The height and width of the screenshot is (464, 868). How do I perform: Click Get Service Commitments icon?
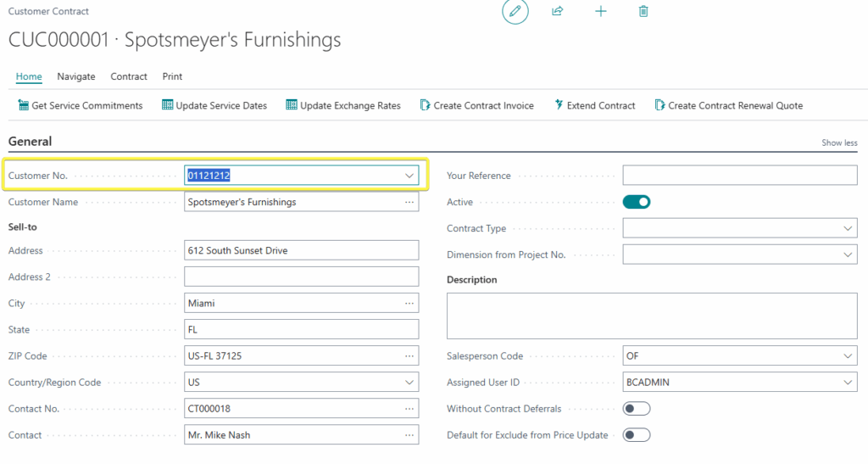[23, 105]
